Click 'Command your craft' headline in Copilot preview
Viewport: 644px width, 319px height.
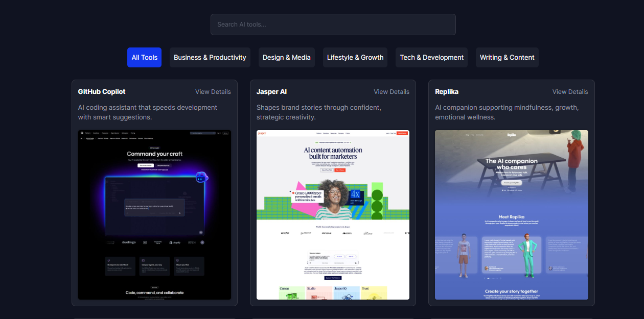click(x=154, y=154)
